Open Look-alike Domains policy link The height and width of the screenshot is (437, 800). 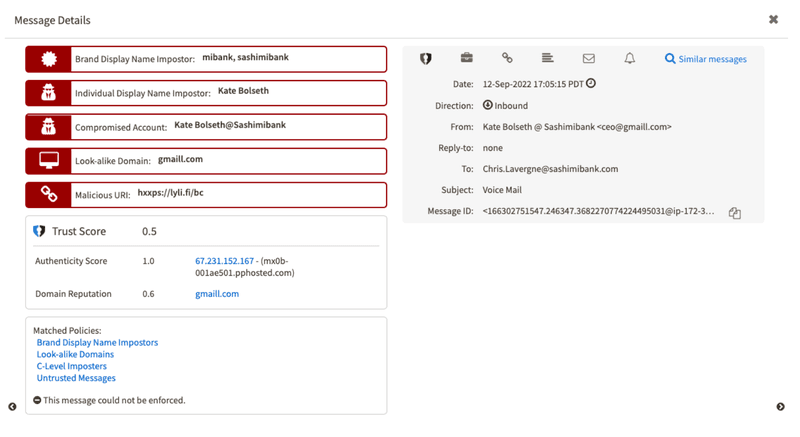coord(75,354)
